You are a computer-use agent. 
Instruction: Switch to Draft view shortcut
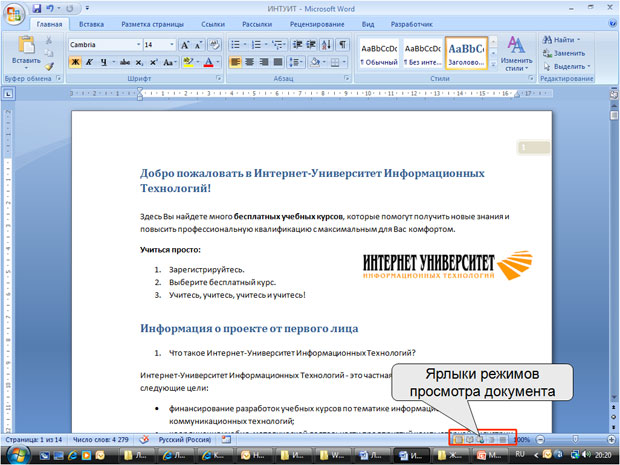click(x=503, y=439)
